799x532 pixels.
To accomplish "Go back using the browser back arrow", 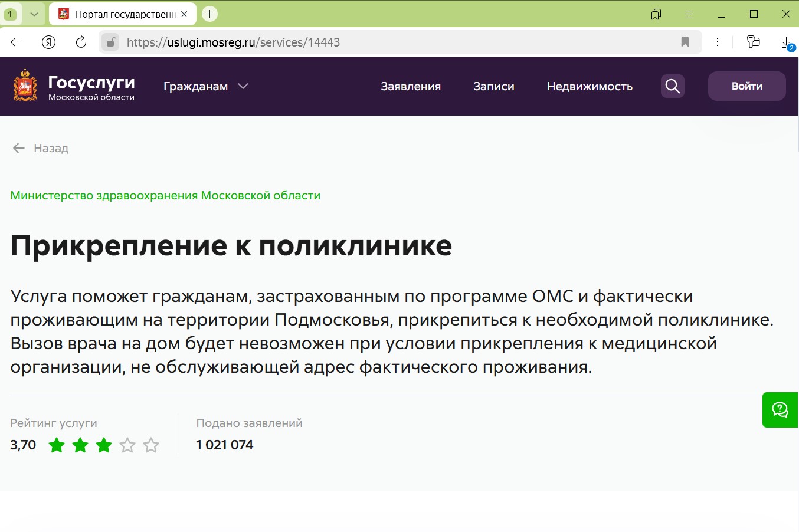I will click(15, 42).
